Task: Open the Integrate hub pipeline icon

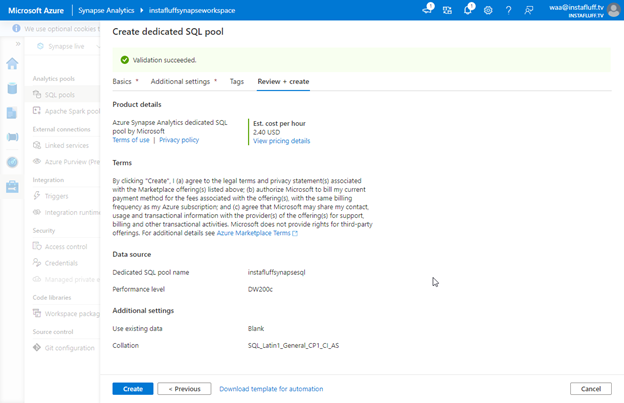Action: click(x=12, y=137)
